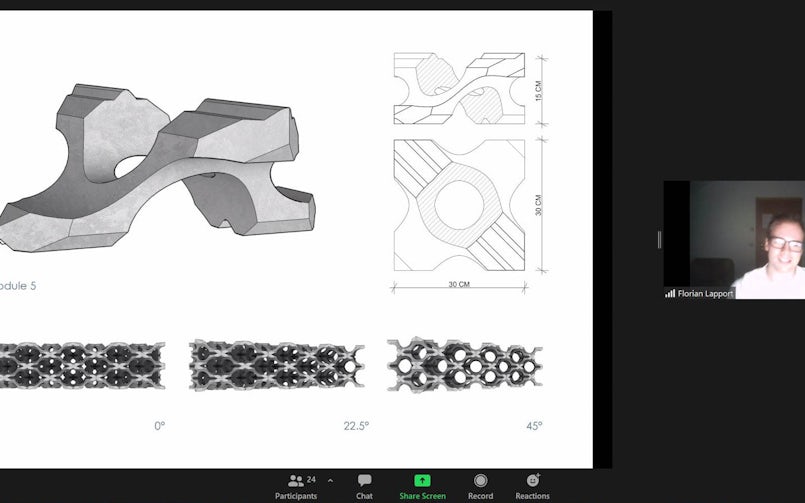Click the Reactions text label
Screen dimensions: 805x503
[x=532, y=496]
